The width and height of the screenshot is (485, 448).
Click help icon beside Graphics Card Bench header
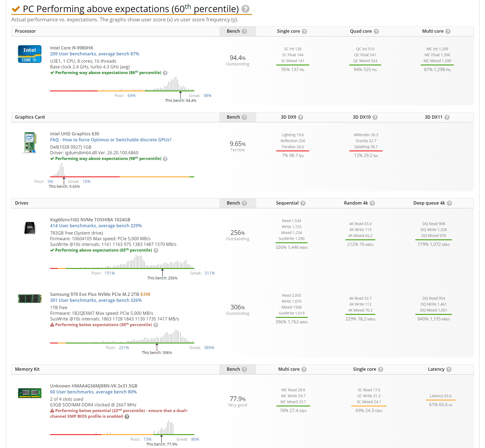(244, 117)
